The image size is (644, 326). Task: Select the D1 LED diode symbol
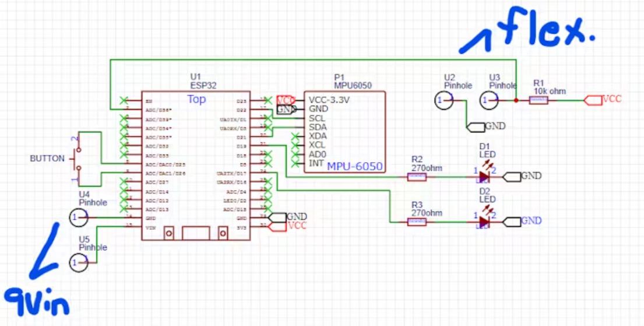[484, 176]
